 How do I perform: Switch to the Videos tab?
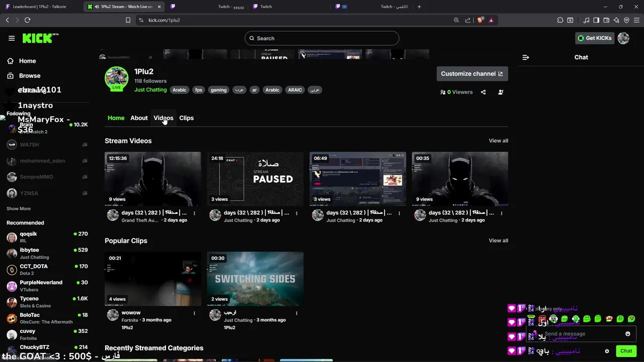click(163, 118)
